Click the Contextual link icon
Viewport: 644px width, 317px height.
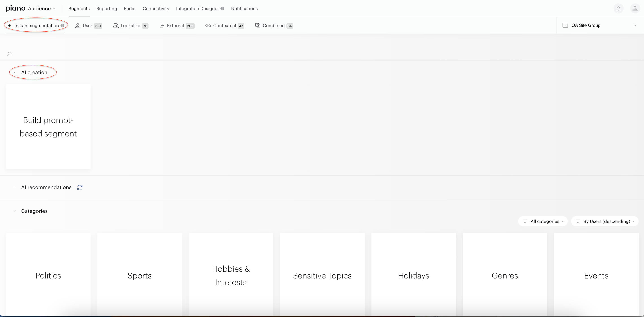click(x=208, y=26)
